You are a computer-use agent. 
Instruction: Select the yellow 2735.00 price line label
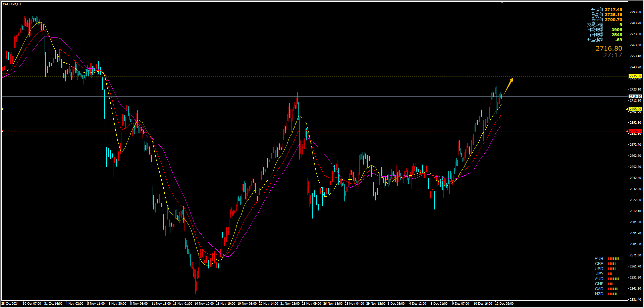[x=635, y=76]
